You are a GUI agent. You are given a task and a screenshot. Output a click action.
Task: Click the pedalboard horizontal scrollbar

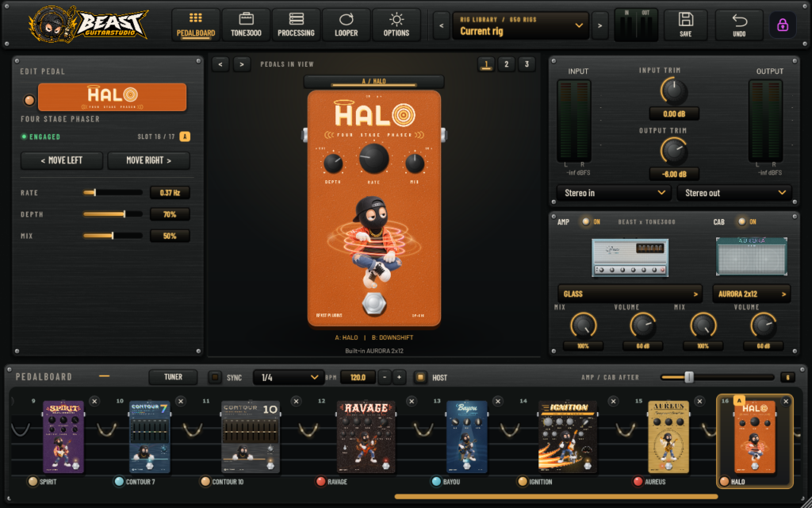coord(556,497)
